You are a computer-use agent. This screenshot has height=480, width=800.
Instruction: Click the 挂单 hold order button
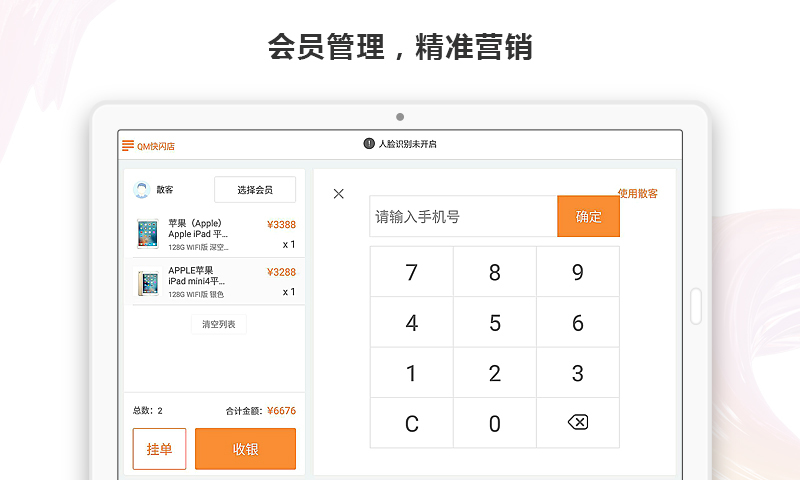[x=160, y=449]
